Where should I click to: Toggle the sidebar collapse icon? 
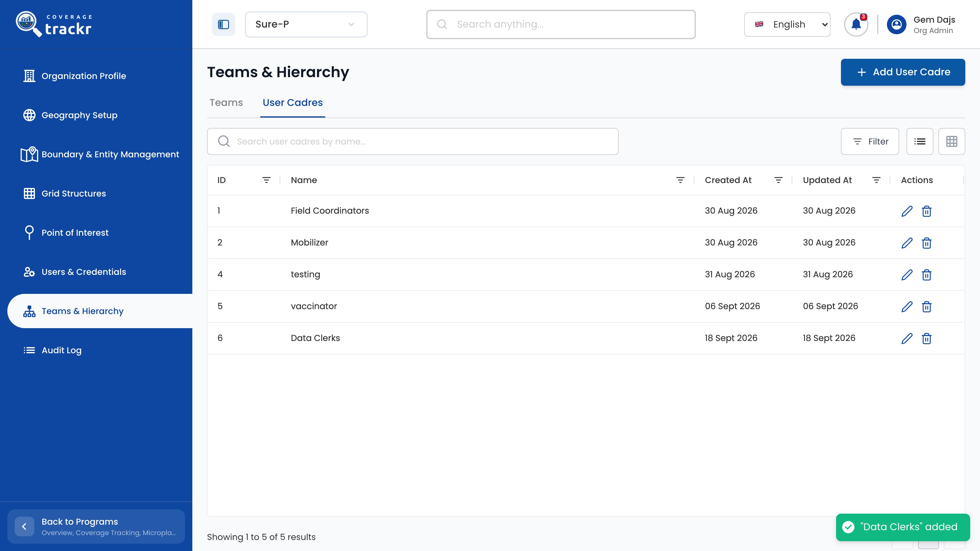tap(223, 24)
